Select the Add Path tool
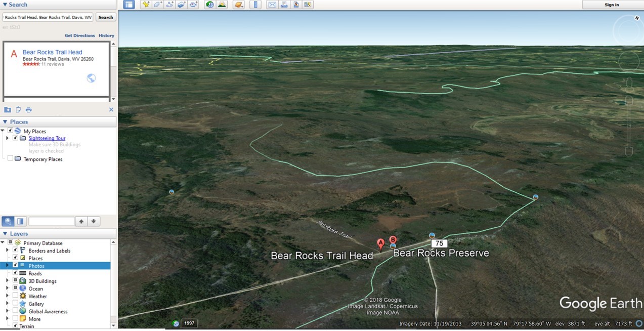The width and height of the screenshot is (644, 331). pyautogui.click(x=170, y=5)
